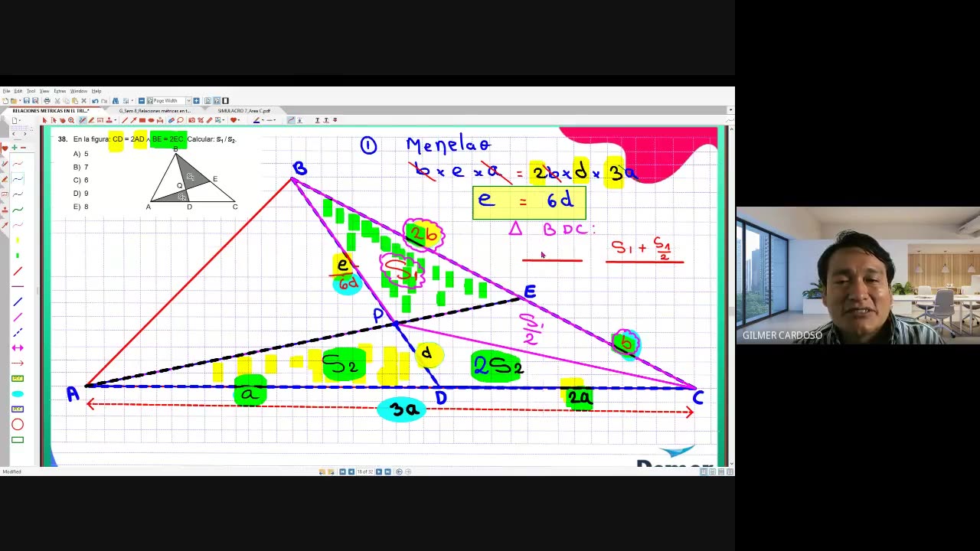
Task: Choose the blue straight line preset
Action: [x=18, y=302]
